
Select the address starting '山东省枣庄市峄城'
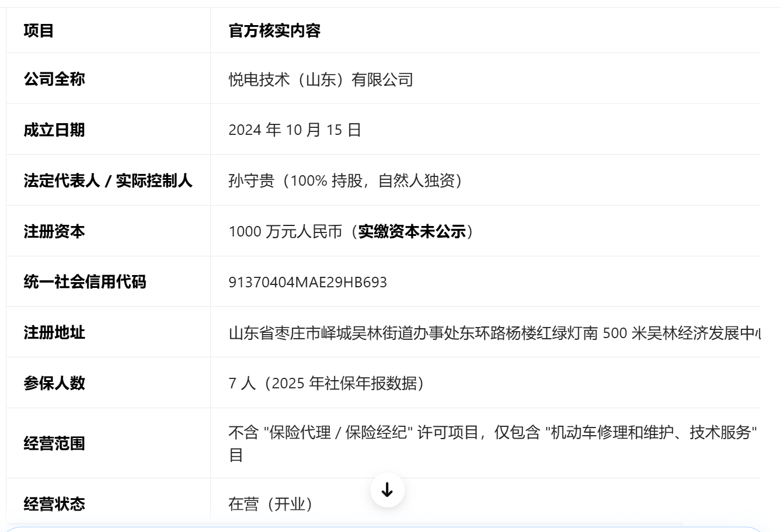point(495,333)
